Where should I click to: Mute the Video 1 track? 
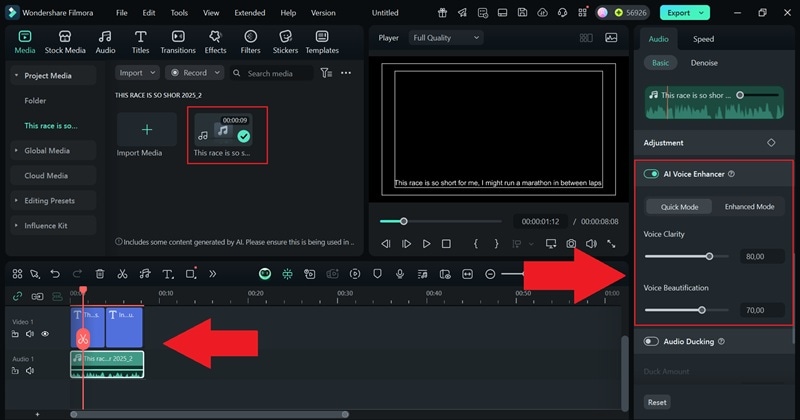(x=30, y=334)
